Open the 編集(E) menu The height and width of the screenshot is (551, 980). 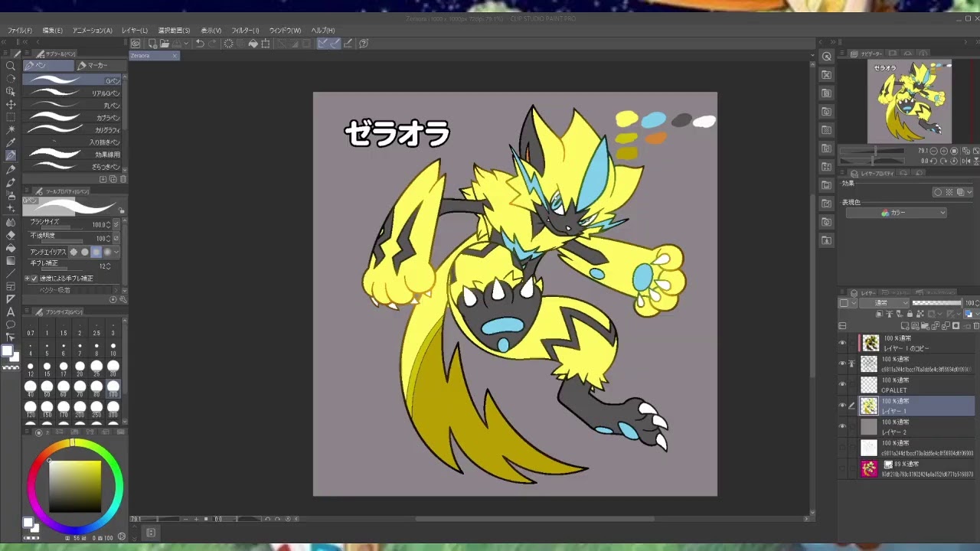(x=53, y=31)
